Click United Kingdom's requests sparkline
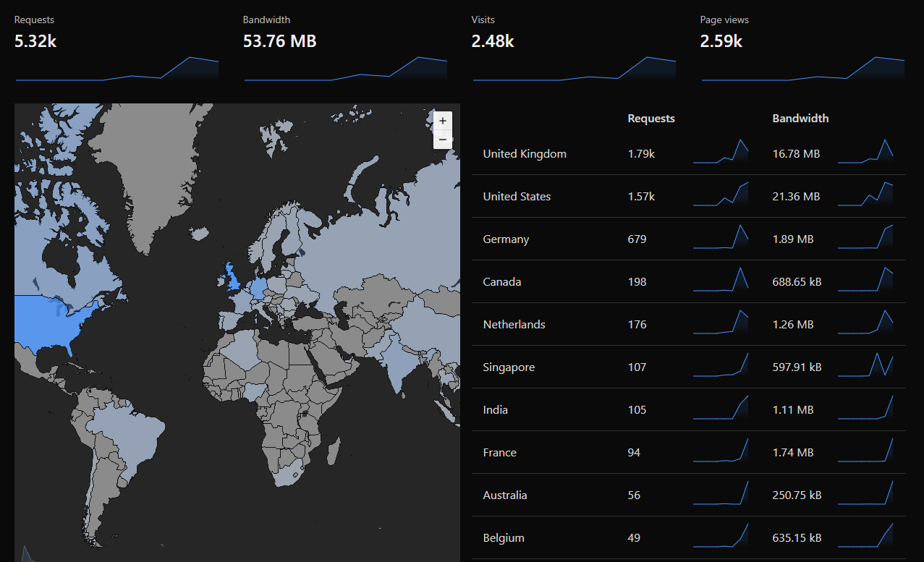This screenshot has height=562, width=924. click(721, 151)
